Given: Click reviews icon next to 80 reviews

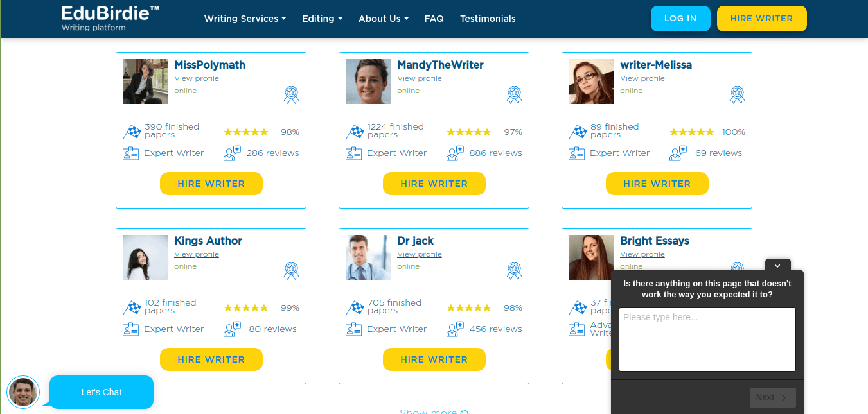Looking at the screenshot, I should tap(232, 329).
